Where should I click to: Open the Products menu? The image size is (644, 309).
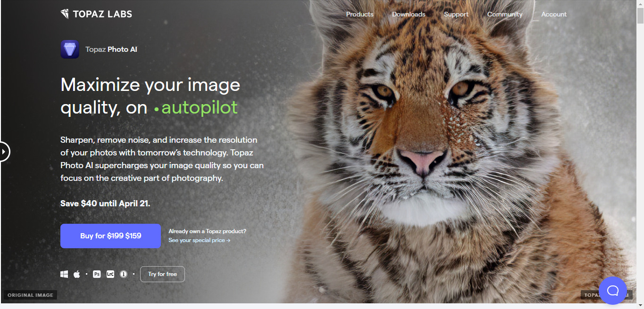360,14
